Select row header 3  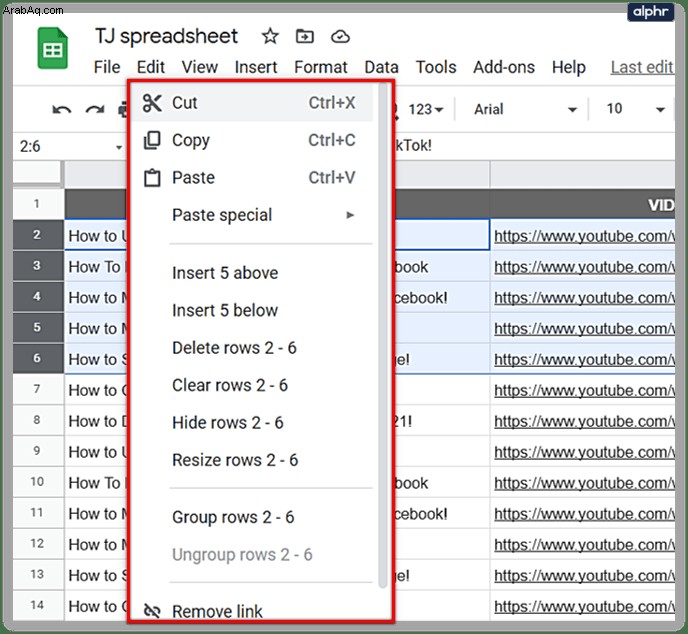click(x=38, y=265)
